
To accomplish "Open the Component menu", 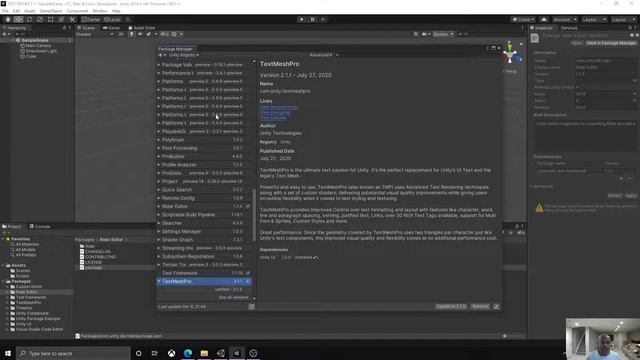I will pos(77,11).
